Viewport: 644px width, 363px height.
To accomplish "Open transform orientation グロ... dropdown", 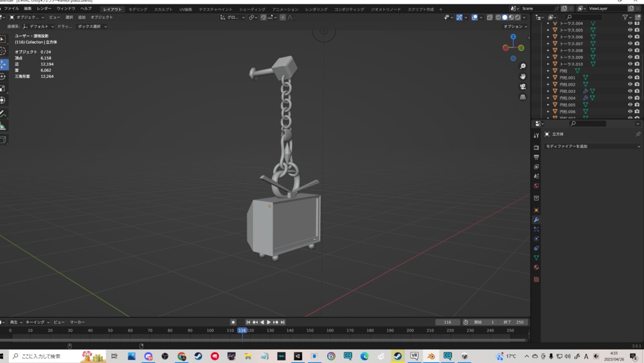I will [x=233, y=17].
